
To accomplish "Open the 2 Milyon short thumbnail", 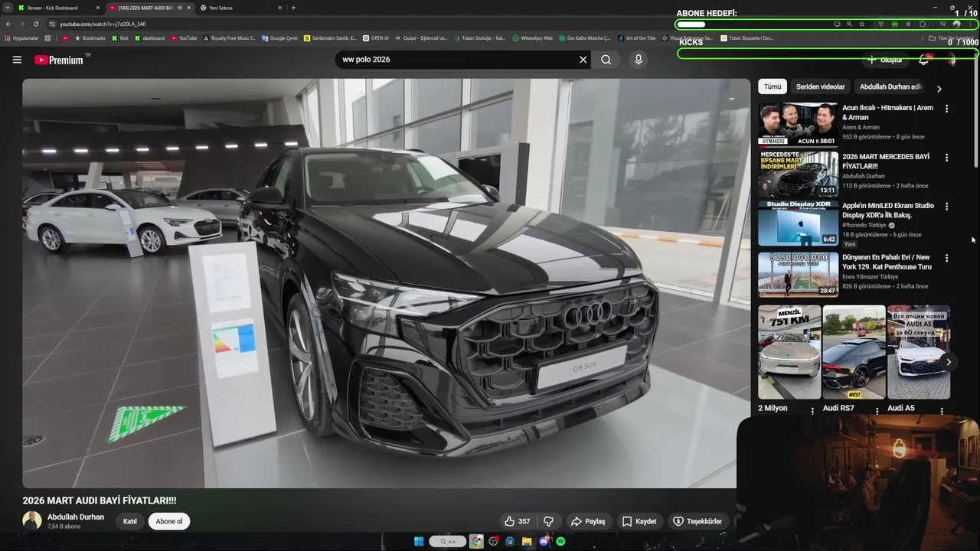I will point(789,352).
